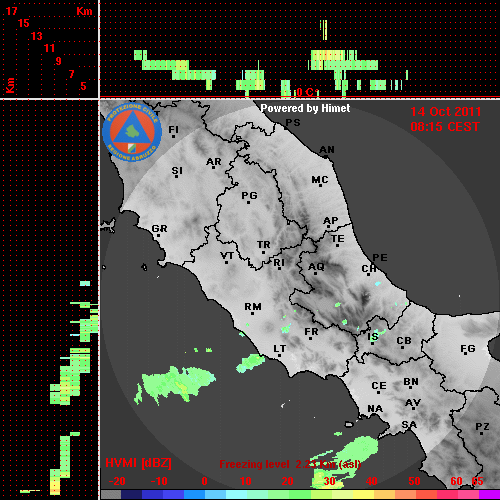
Task: Click the AN city label on map
Action: tap(327, 150)
